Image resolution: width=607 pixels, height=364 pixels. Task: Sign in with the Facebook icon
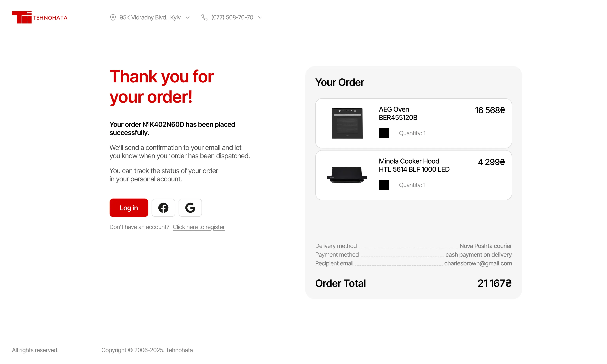(163, 208)
